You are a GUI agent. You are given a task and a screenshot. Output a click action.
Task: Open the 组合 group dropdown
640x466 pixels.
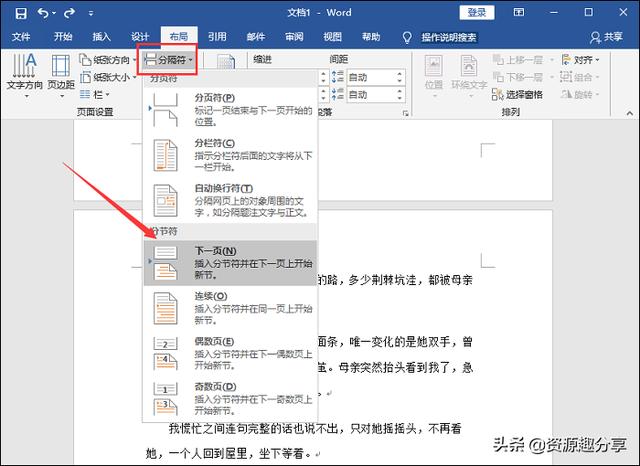tap(580, 77)
